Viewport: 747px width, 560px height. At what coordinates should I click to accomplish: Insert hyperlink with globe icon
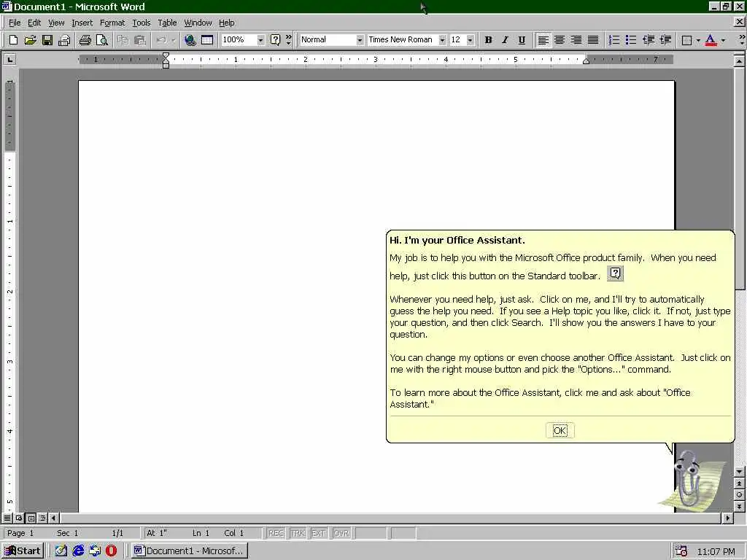click(190, 40)
